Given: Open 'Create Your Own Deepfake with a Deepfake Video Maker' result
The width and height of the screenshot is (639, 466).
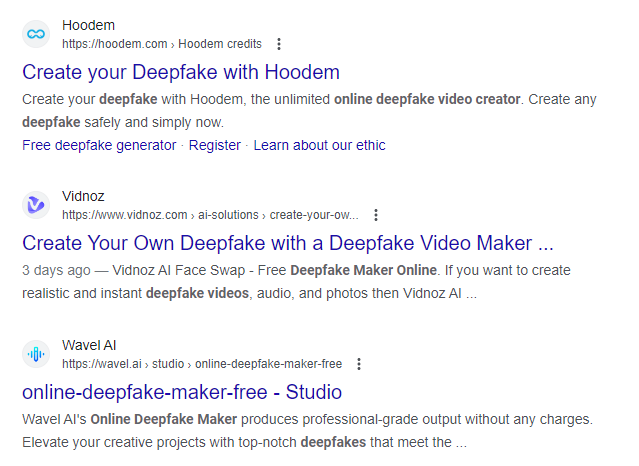Looking at the screenshot, I should click(288, 243).
